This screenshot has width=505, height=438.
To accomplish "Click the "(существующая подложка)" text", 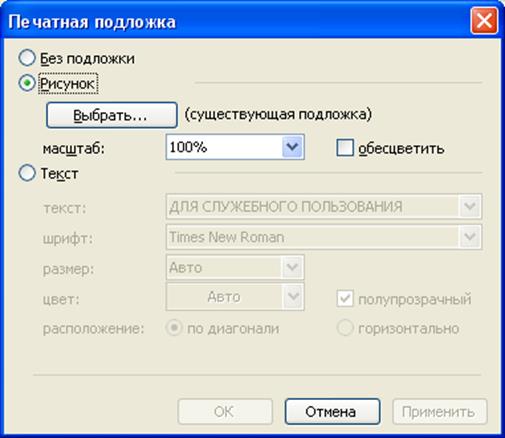I will pyautogui.click(x=278, y=114).
